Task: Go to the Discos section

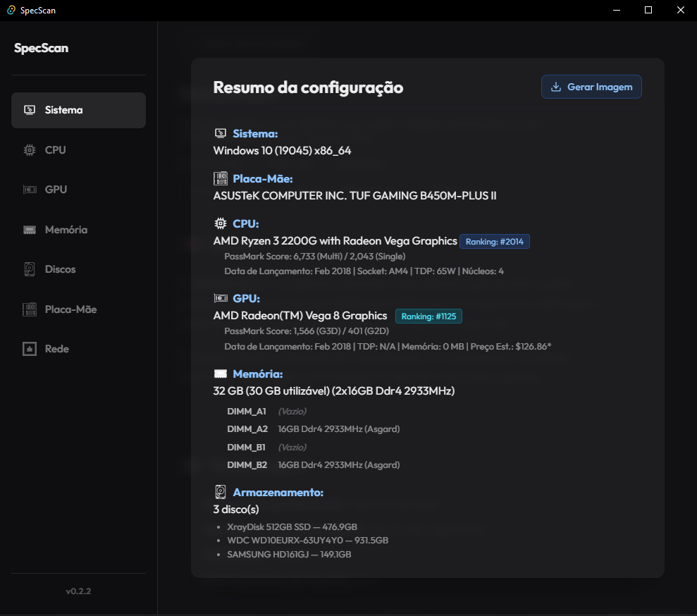Action: coord(60,269)
